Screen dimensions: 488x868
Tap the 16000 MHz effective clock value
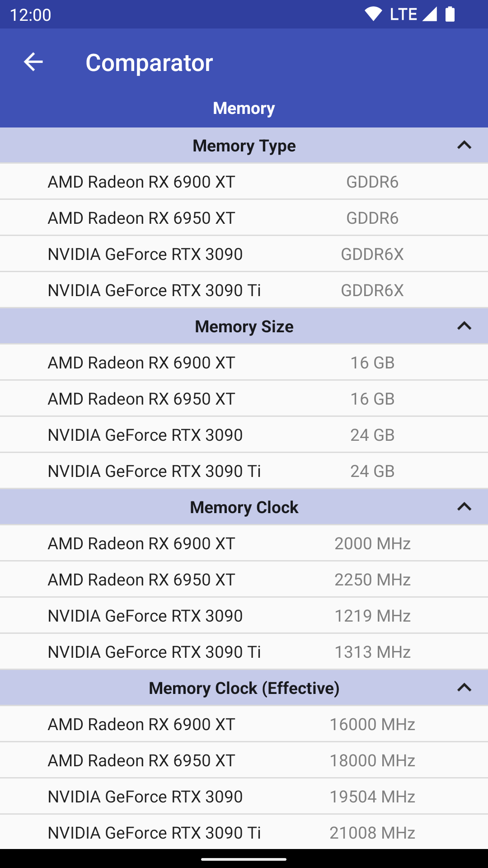click(x=372, y=724)
